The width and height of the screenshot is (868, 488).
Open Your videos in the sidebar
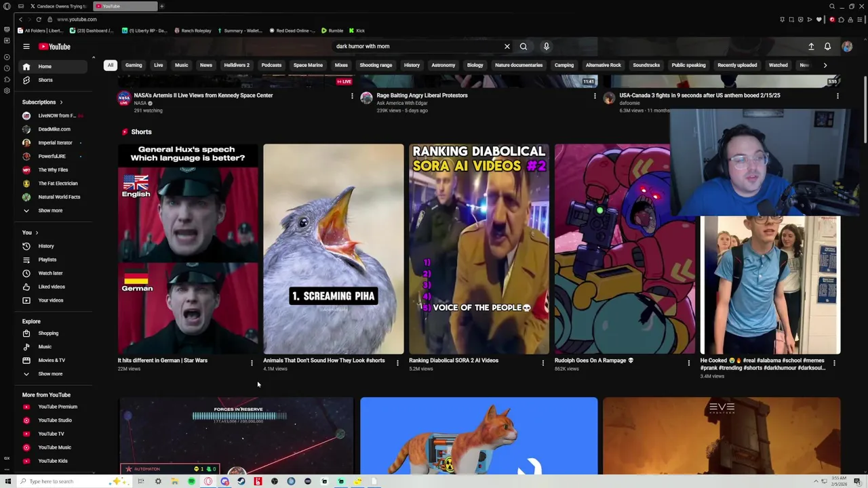(x=53, y=300)
